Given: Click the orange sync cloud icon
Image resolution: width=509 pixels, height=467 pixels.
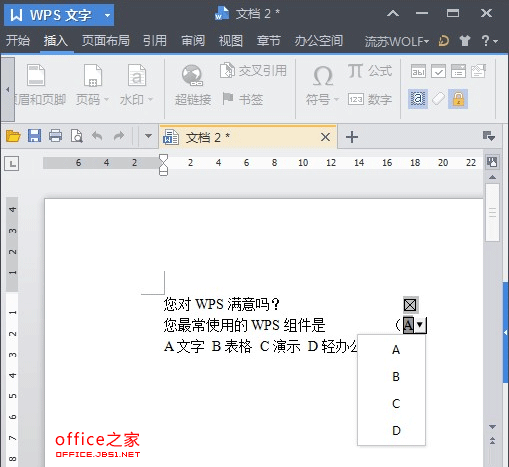Looking at the screenshot, I should [x=444, y=41].
